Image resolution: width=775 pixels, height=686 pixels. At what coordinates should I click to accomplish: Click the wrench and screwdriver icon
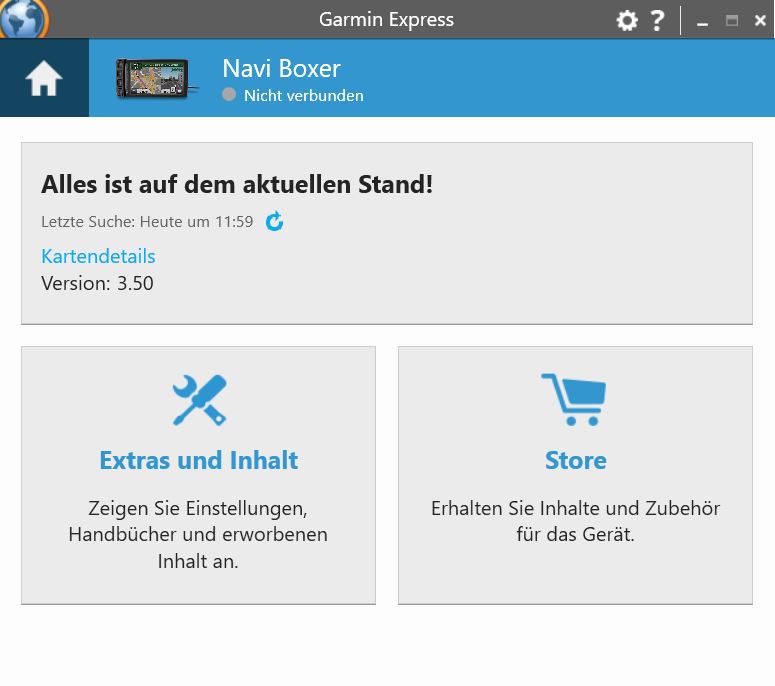click(199, 400)
